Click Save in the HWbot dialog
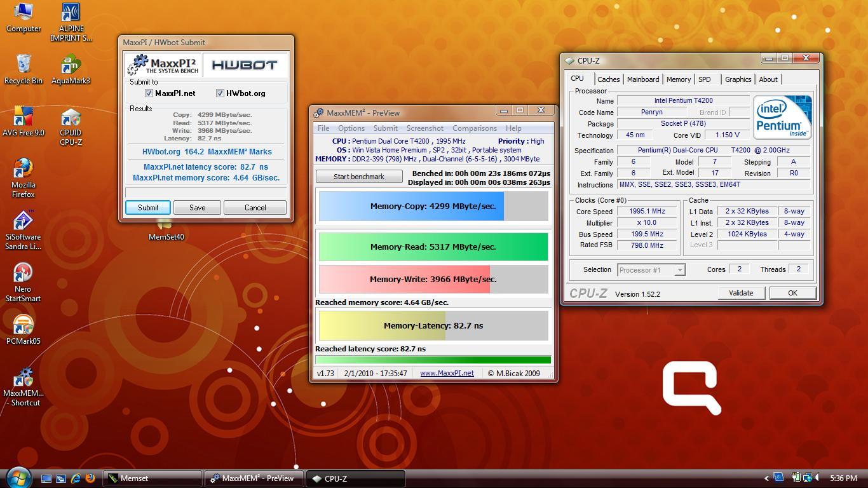 pos(197,208)
